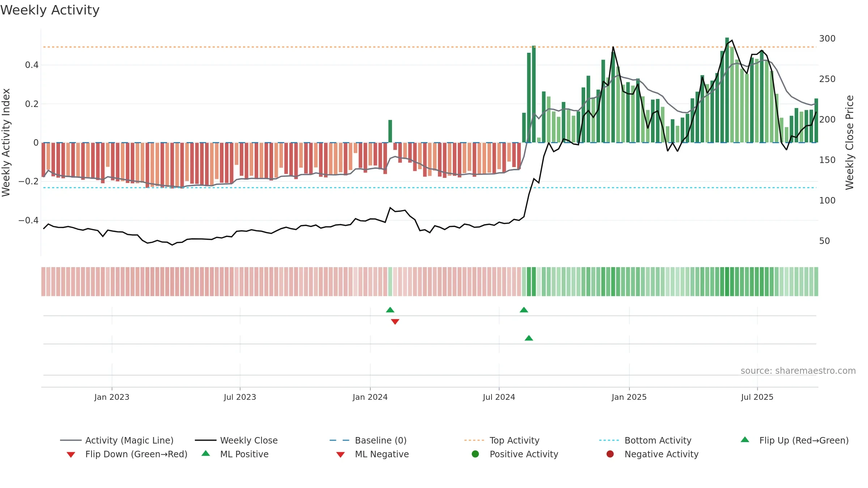
Task: Click the 50 price axis tick label
Action: (825, 241)
